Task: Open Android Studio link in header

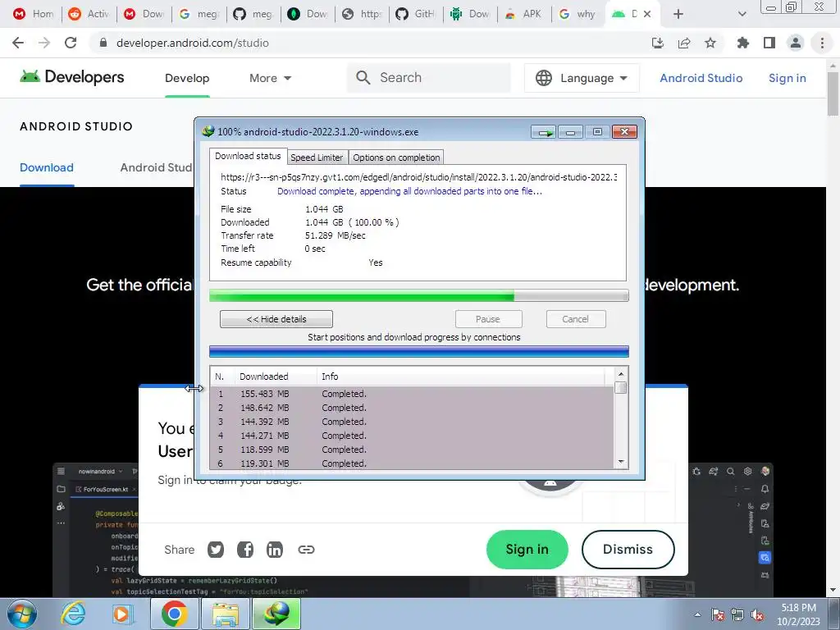Action: 701,78
